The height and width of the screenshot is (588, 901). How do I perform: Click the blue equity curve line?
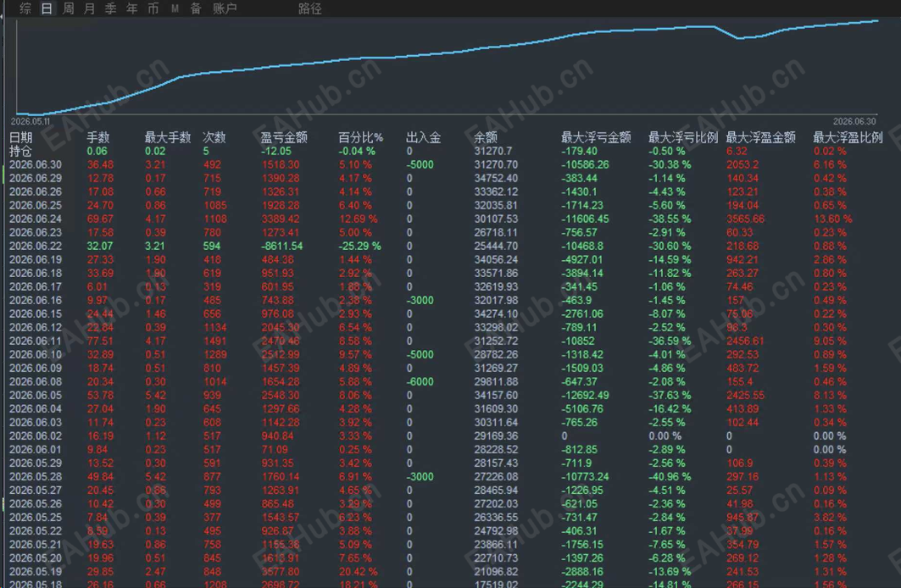point(448,53)
